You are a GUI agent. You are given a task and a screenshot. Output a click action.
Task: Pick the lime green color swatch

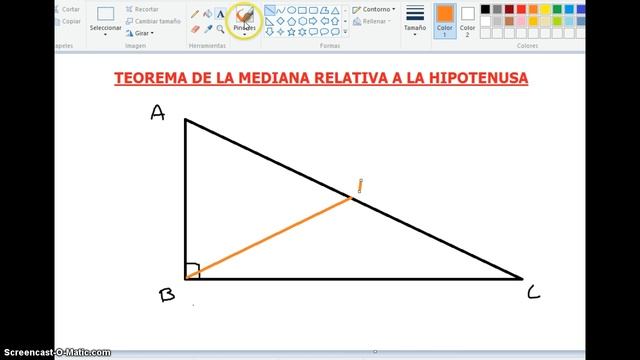(557, 21)
